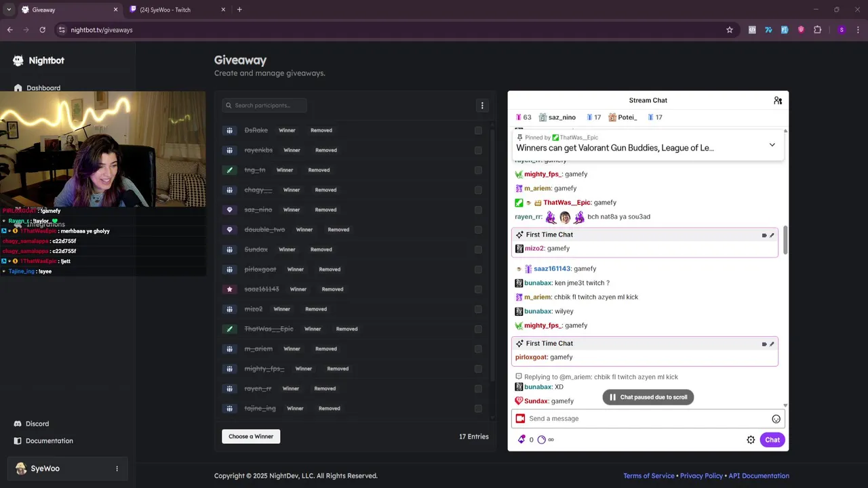Open the emote picker smiley icon
Image resolution: width=868 pixels, height=488 pixels.
tap(776, 419)
